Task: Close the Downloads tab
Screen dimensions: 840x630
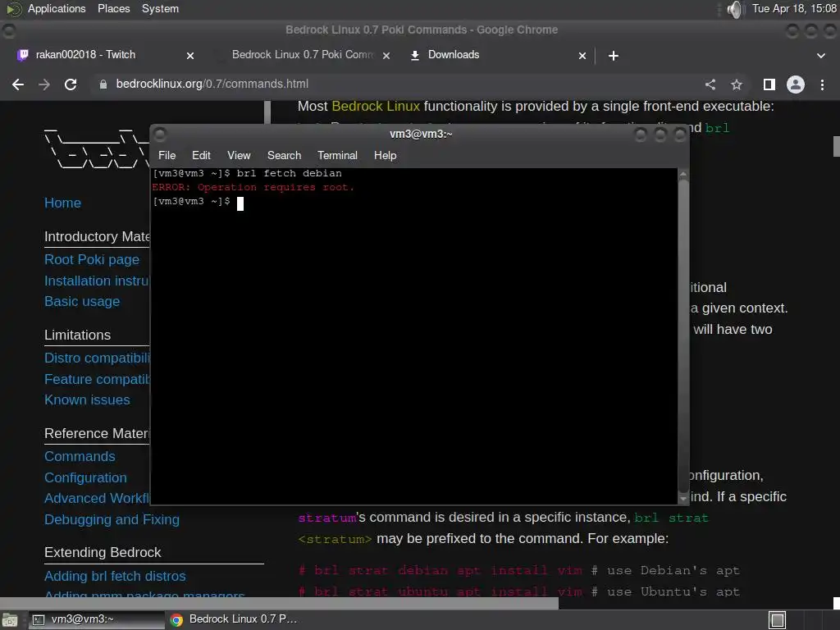Action: click(x=582, y=55)
